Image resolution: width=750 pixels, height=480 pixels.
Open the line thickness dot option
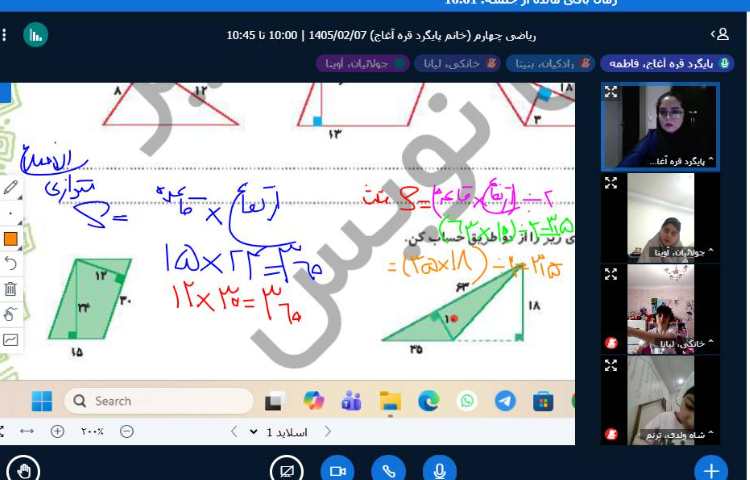click(11, 213)
